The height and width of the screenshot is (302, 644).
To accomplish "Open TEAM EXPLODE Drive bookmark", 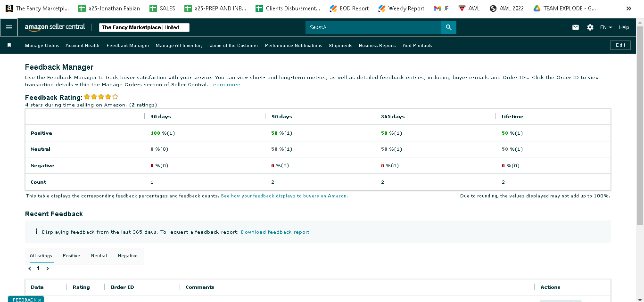I will pos(565,8).
